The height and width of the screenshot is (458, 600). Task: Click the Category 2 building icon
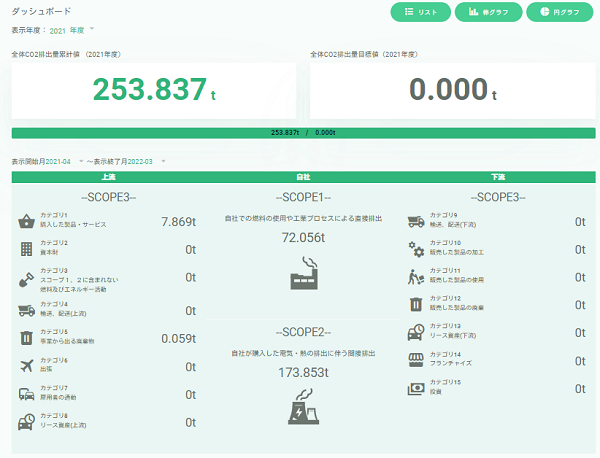[x=26, y=249]
